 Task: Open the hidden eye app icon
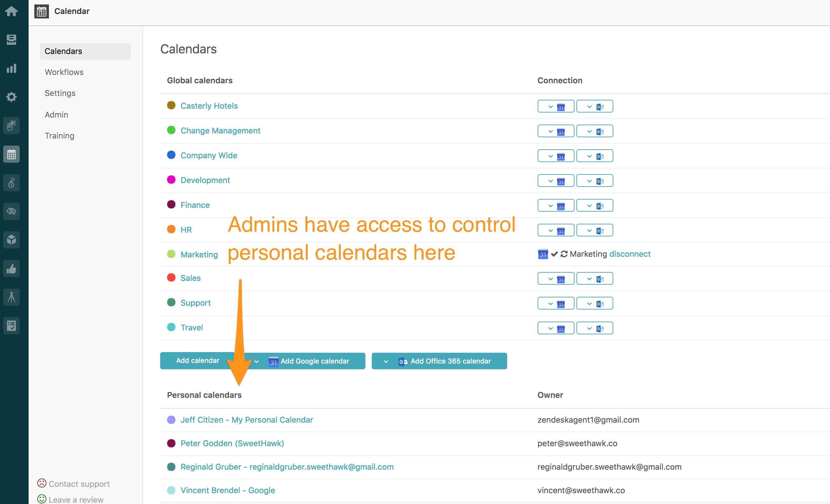(x=11, y=212)
